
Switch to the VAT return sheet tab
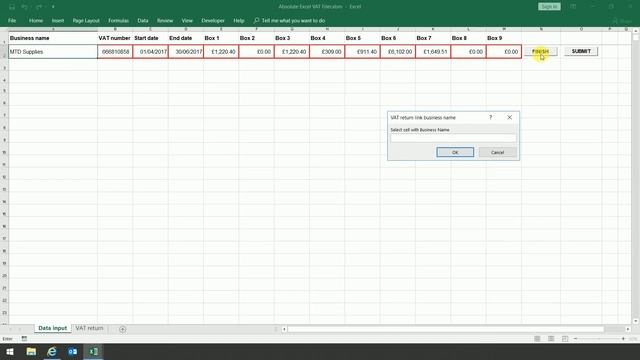[x=89, y=329]
